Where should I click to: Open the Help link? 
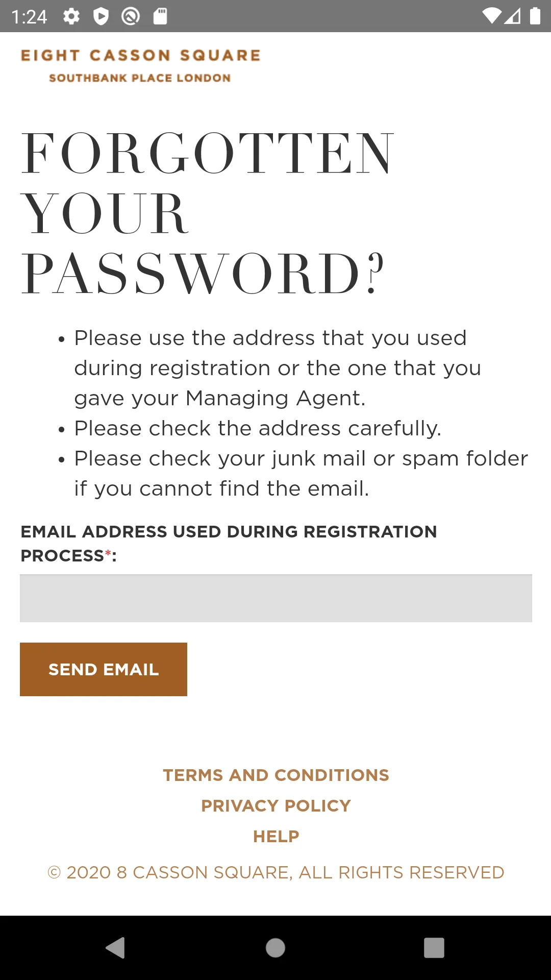[276, 836]
